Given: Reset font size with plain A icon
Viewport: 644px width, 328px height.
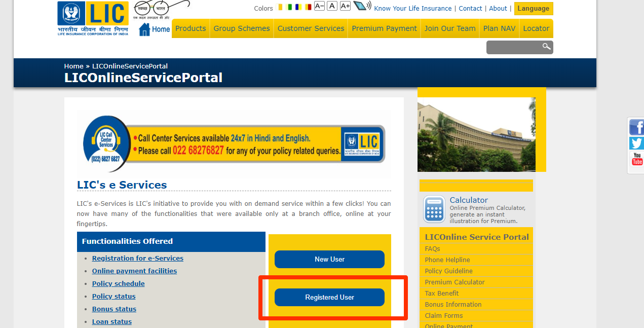Looking at the screenshot, I should click(x=332, y=6).
